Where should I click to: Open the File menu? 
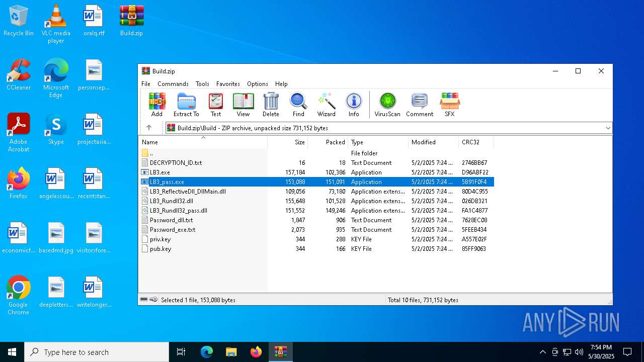pos(146,84)
